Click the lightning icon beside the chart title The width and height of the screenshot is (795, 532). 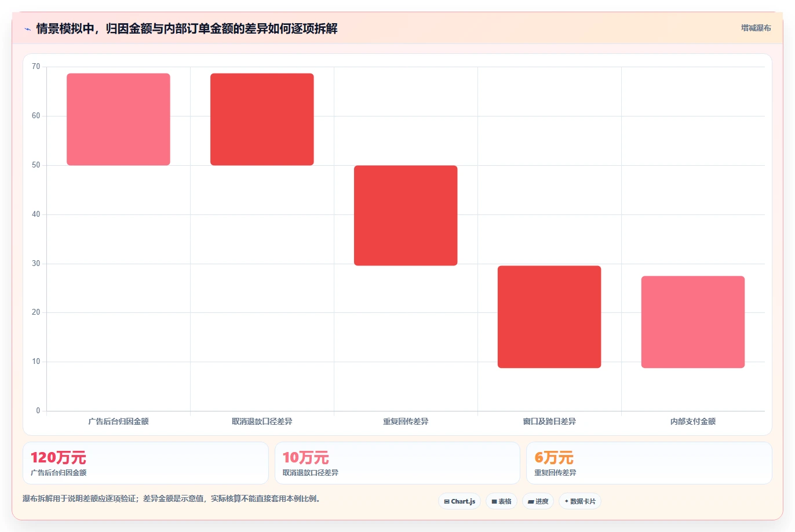coord(27,29)
